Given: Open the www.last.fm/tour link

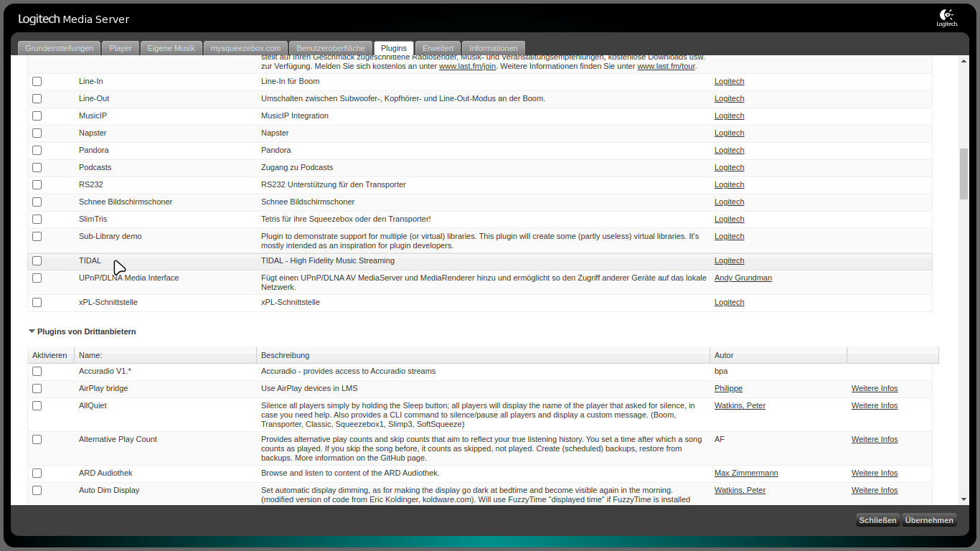Looking at the screenshot, I should [666, 66].
